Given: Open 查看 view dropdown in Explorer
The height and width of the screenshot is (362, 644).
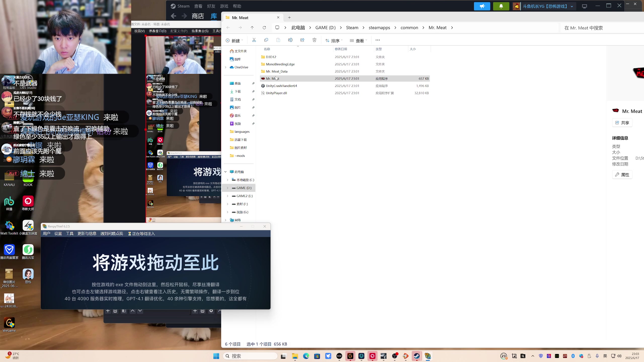Looking at the screenshot, I should point(358,40).
